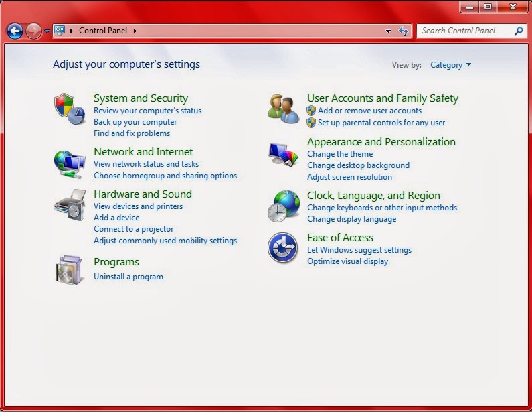Click Change keyboards or other input methods

pos(382,208)
